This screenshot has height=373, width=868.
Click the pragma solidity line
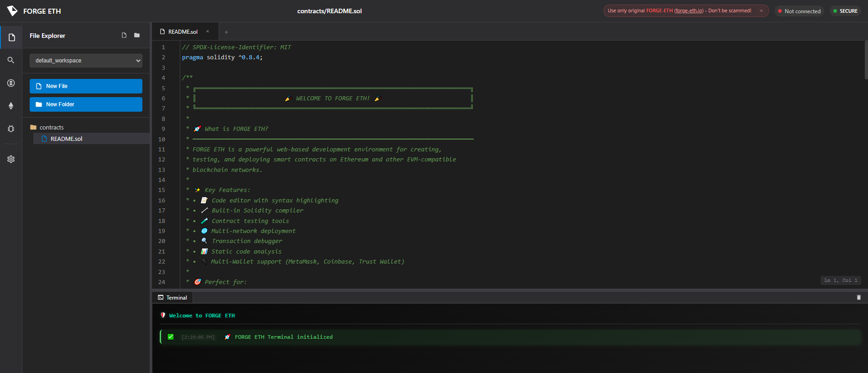222,57
